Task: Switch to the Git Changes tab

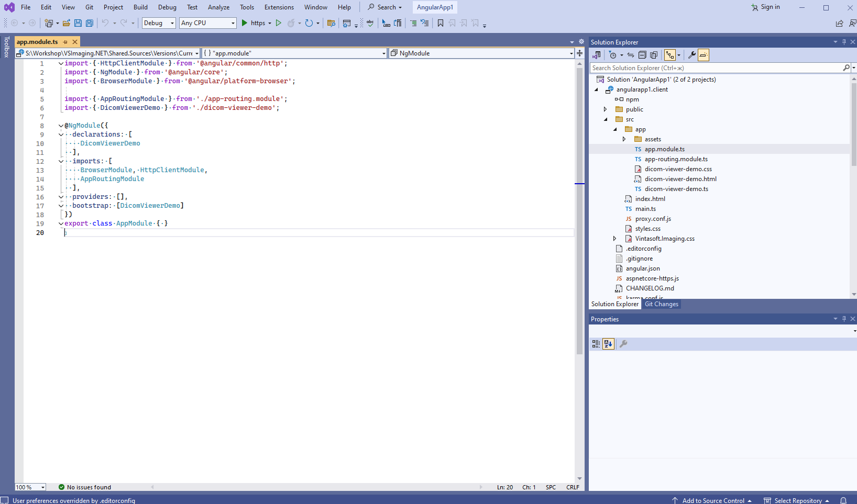Action: click(661, 304)
